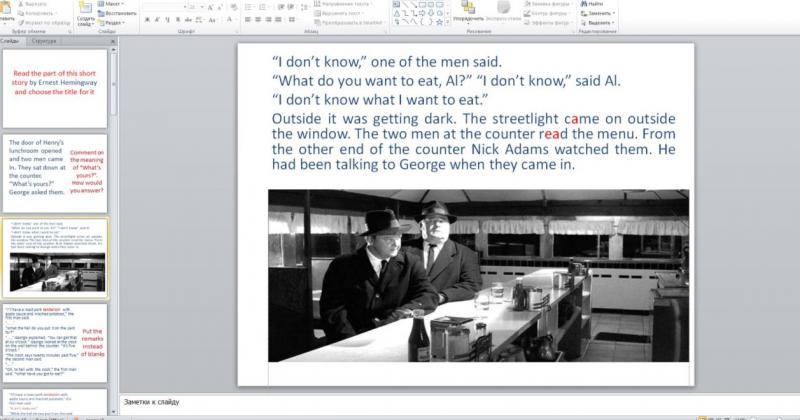Select the Format Painter (Формат по образцу)
The width and height of the screenshot is (800, 420).
click(44, 22)
